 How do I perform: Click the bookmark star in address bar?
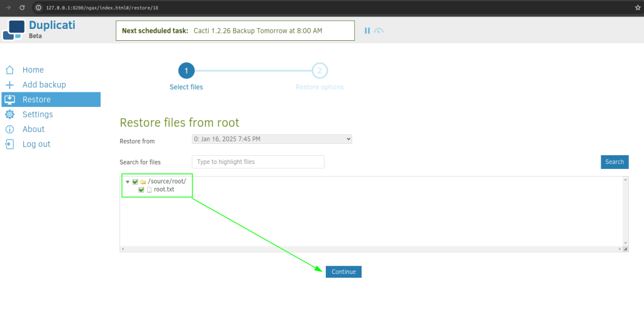pyautogui.click(x=637, y=8)
